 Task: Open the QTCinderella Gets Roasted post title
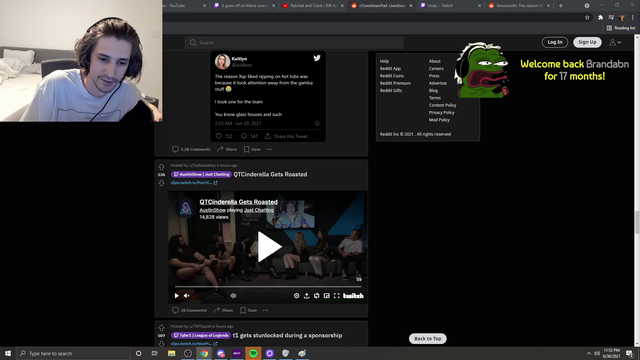click(x=270, y=174)
